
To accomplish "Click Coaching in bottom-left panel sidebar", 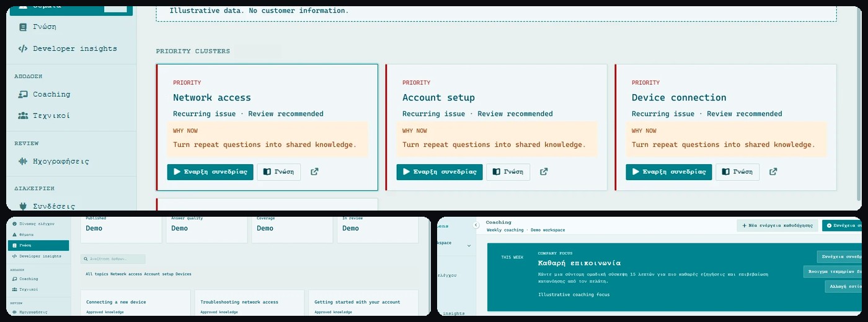I will point(38,279).
